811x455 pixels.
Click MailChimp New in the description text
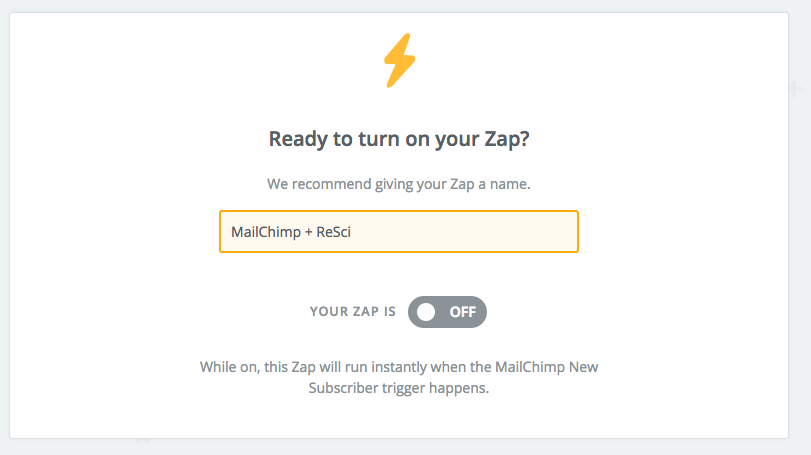click(x=547, y=367)
